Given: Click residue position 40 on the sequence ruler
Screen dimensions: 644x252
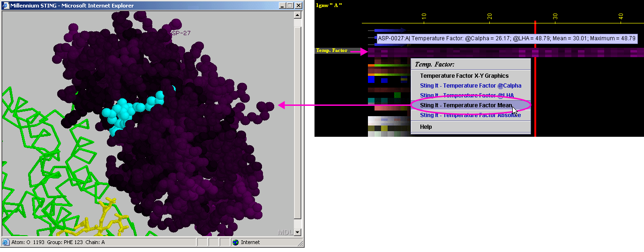Looking at the screenshot, I should click(x=621, y=16).
